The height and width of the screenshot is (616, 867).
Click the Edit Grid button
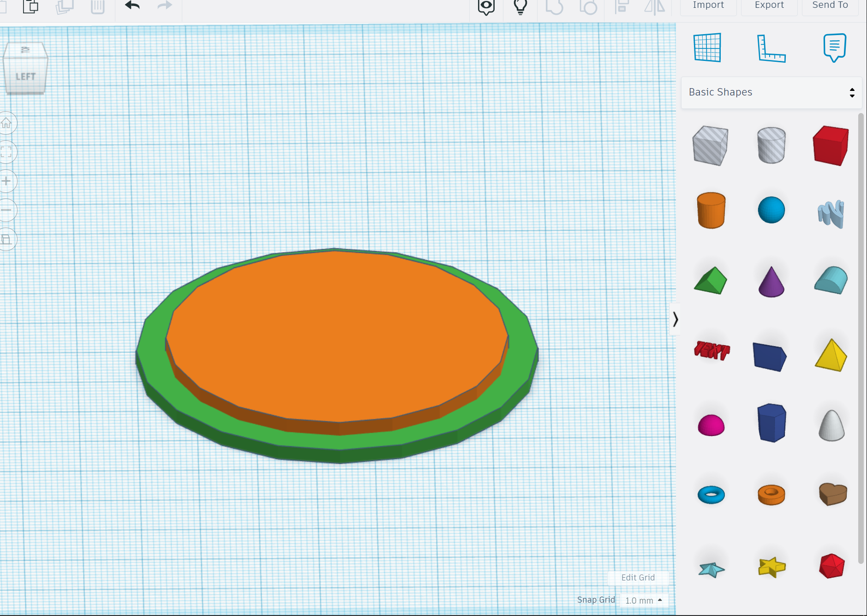tap(638, 578)
